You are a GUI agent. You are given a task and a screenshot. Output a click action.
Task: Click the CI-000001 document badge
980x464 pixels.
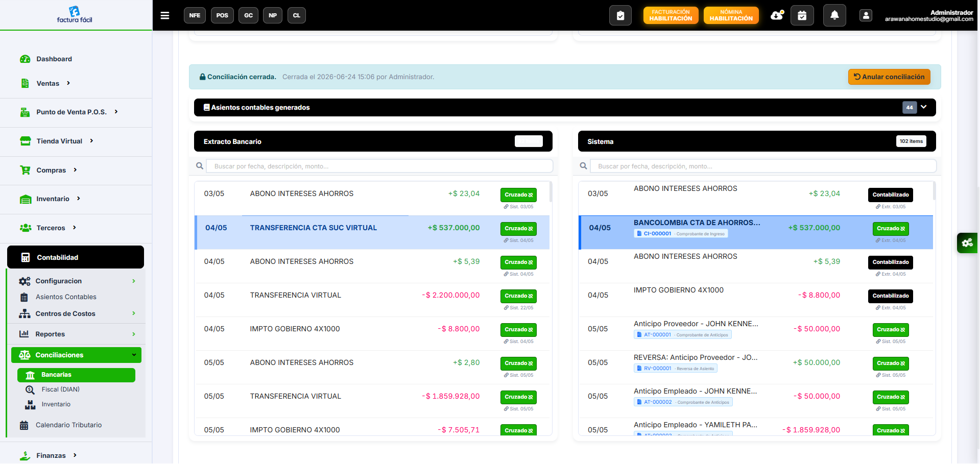click(x=681, y=234)
